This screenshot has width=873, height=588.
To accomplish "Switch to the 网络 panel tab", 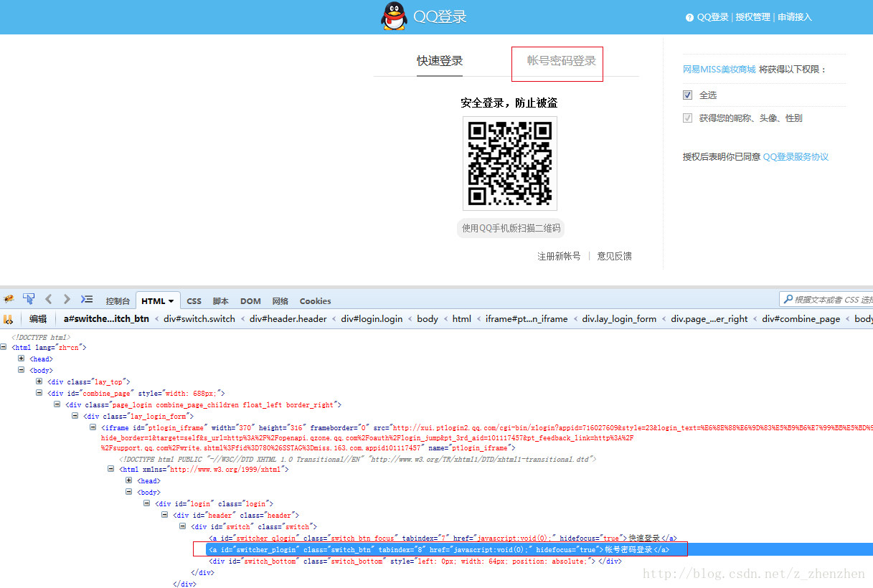I will click(x=280, y=301).
